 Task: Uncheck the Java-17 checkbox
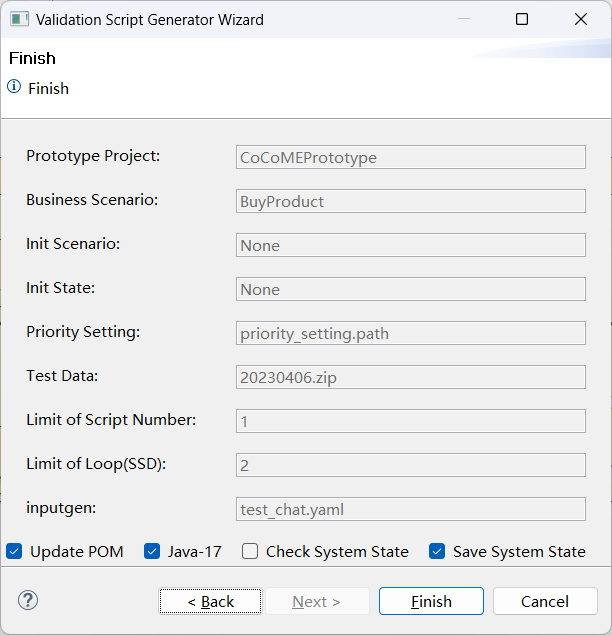pyautogui.click(x=152, y=551)
